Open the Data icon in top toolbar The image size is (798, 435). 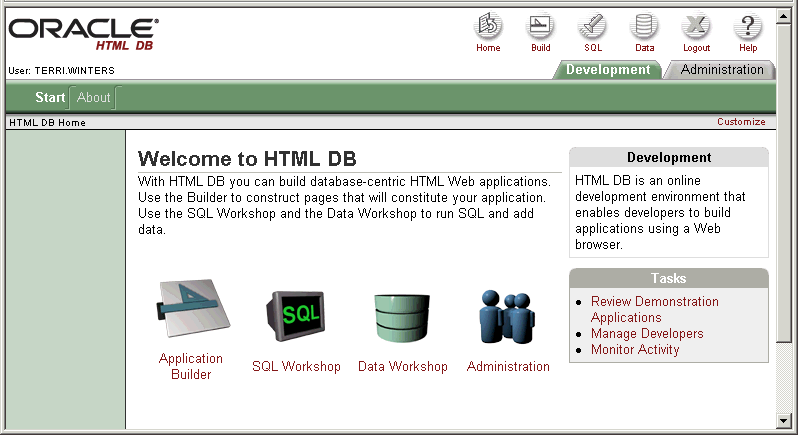[x=644, y=27]
